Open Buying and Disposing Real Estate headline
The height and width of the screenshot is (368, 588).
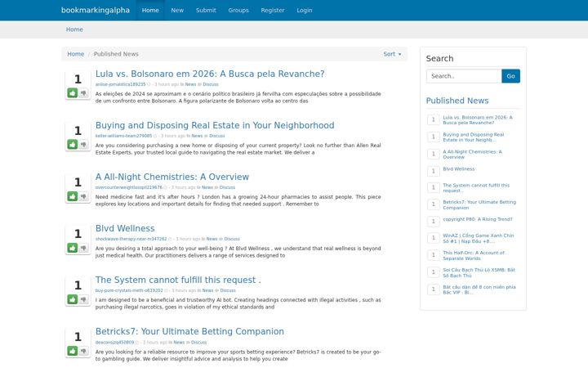pos(215,125)
